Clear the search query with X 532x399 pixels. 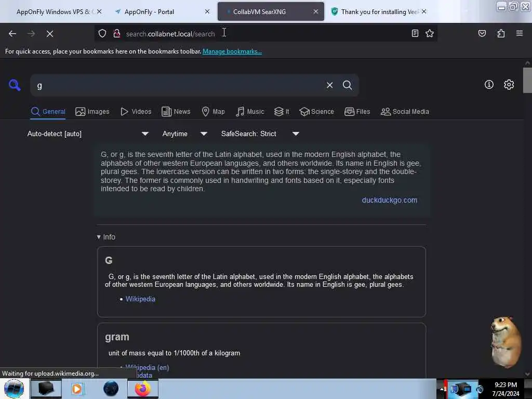(x=329, y=85)
